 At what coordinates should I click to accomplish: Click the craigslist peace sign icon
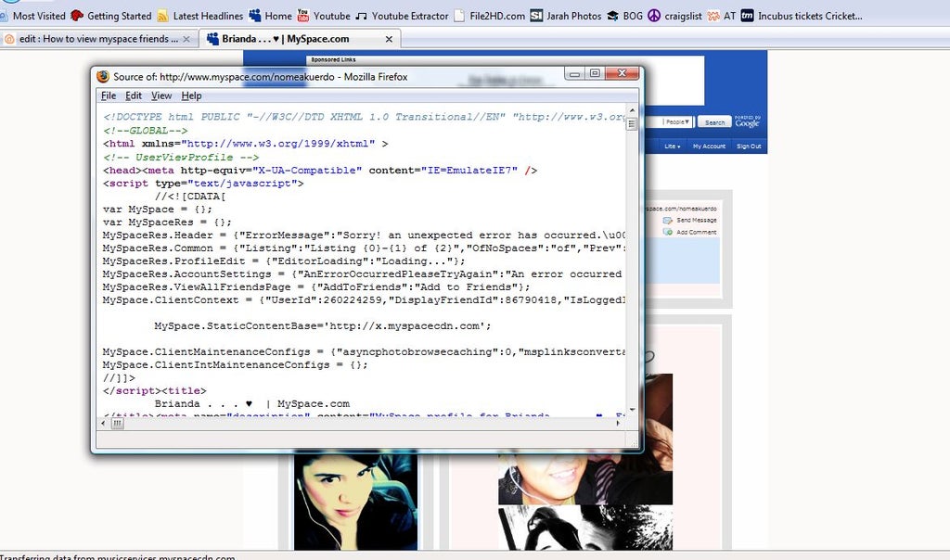click(x=654, y=16)
